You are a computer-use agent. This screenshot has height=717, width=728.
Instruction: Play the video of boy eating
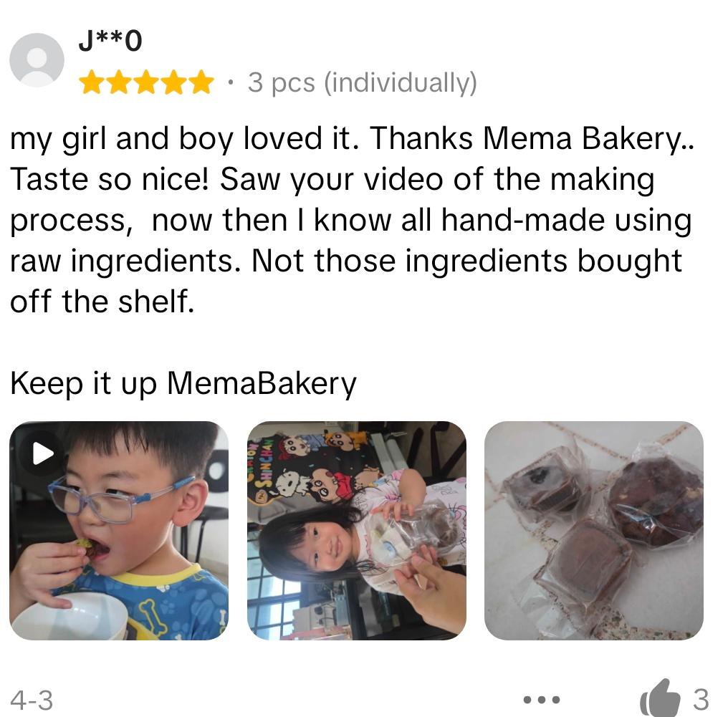pyautogui.click(x=43, y=453)
